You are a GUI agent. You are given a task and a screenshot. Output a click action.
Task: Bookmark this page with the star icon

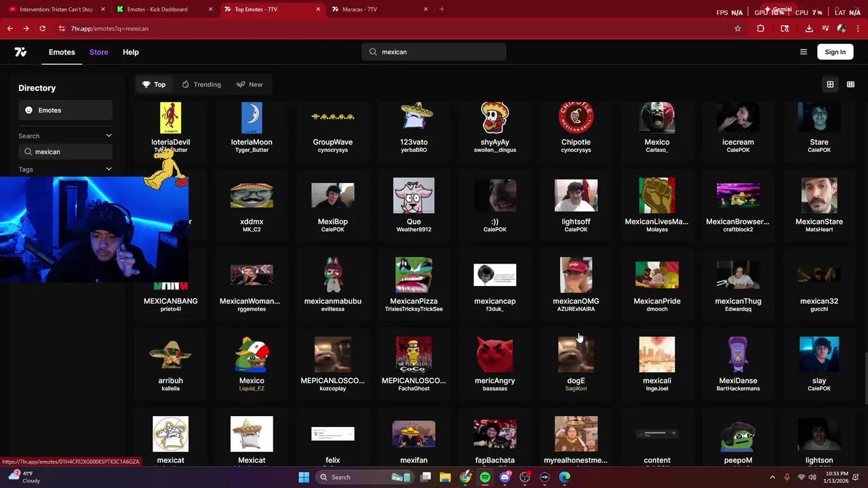coord(738,28)
